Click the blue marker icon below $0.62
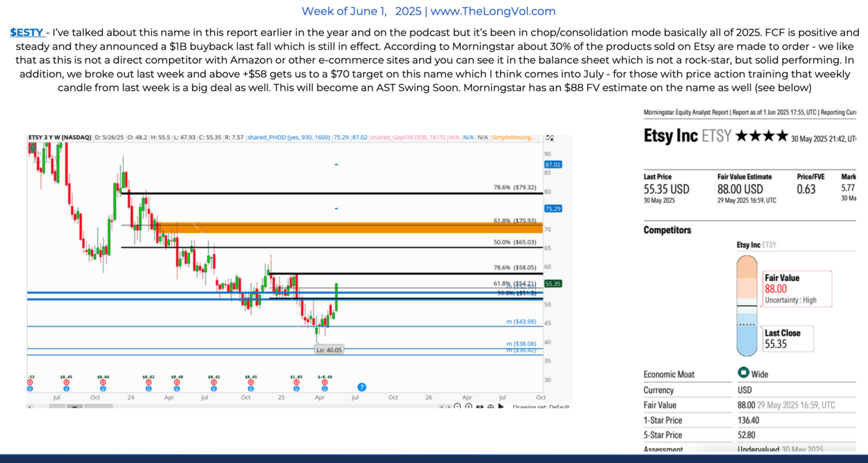The width and height of the screenshot is (868, 463). pos(148,388)
